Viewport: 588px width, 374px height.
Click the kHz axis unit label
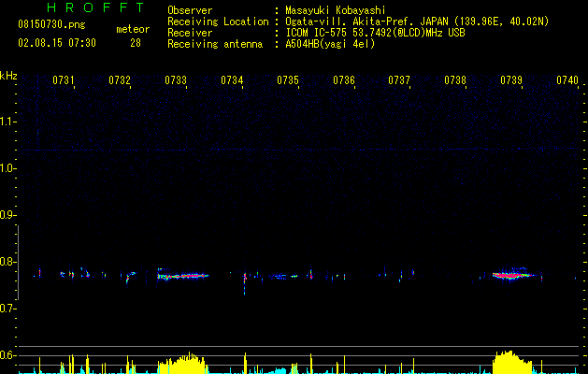(8, 76)
